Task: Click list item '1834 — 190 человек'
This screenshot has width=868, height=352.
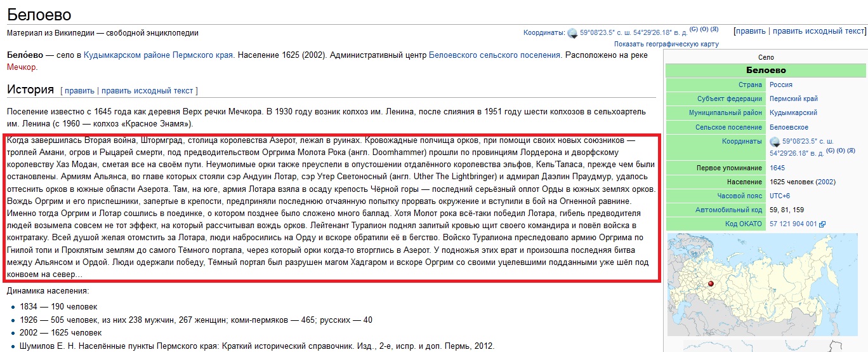Action: pos(58,306)
